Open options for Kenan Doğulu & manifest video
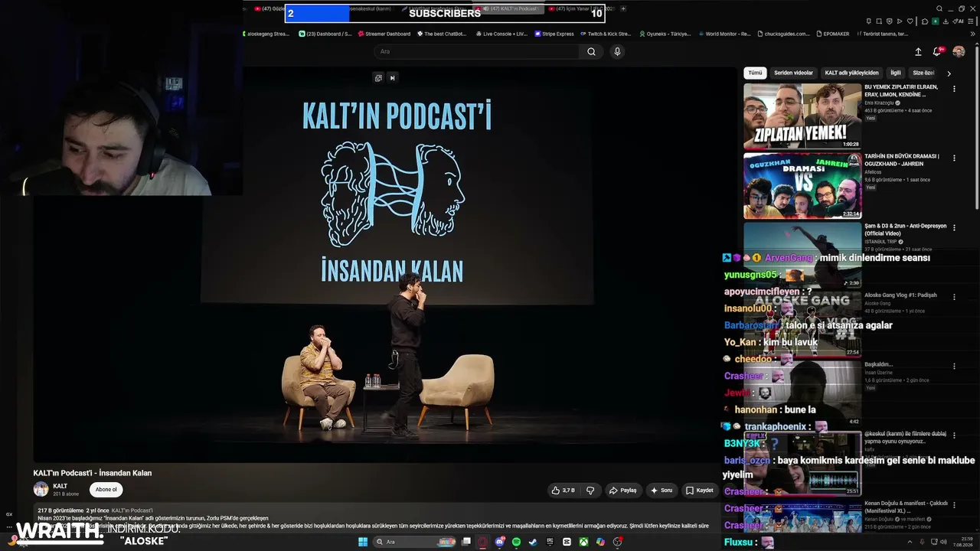Image resolution: width=980 pixels, height=551 pixels. click(954, 505)
